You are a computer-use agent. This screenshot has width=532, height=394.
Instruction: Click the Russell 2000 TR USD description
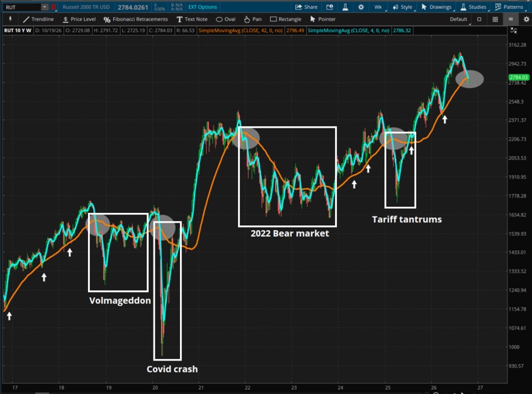[x=86, y=7]
